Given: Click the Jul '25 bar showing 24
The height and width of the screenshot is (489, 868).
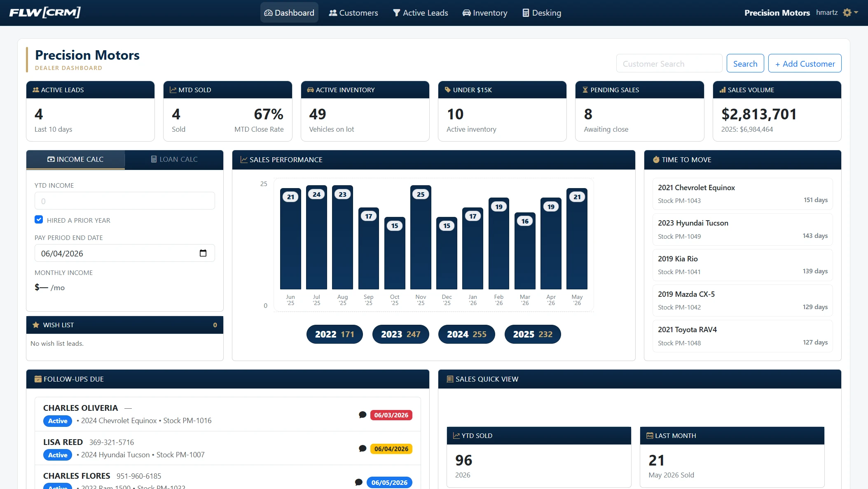Looking at the screenshot, I should point(316,238).
